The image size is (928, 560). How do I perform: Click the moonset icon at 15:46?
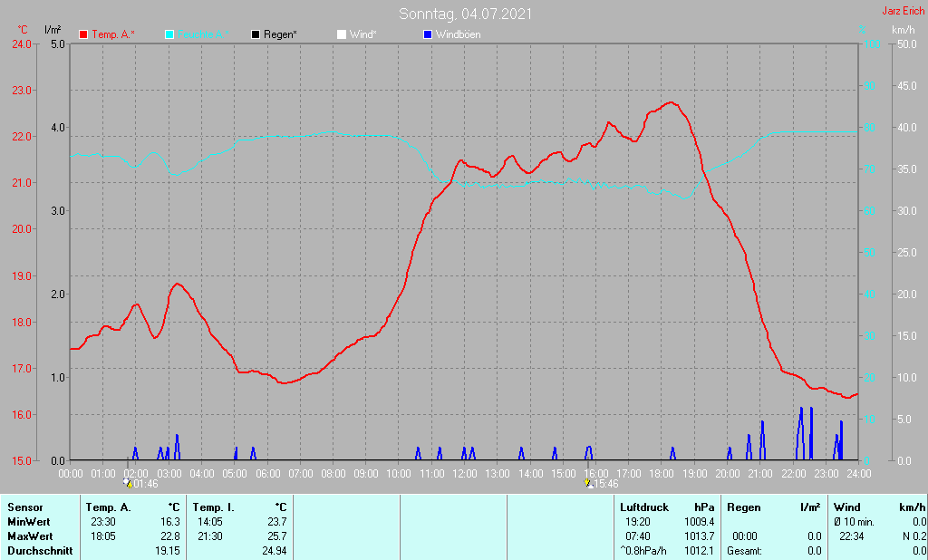click(x=588, y=483)
